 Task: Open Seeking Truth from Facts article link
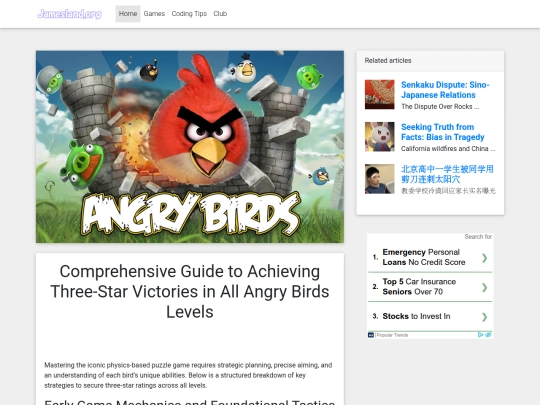point(443,132)
